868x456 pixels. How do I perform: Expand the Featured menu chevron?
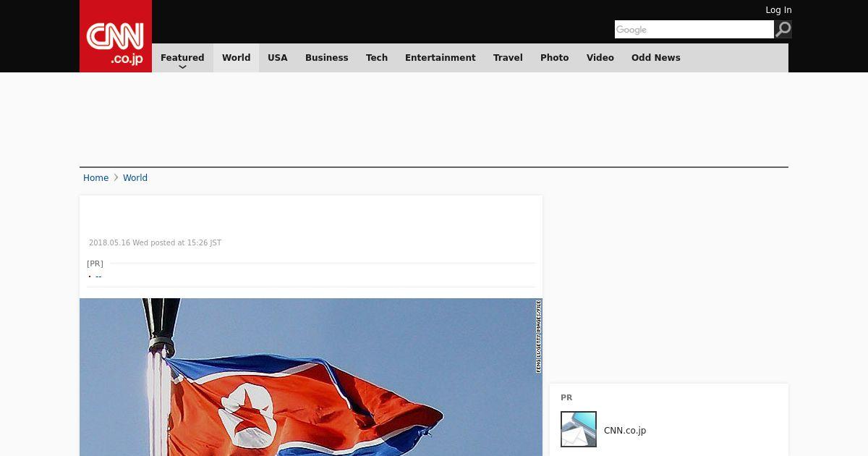point(182,67)
